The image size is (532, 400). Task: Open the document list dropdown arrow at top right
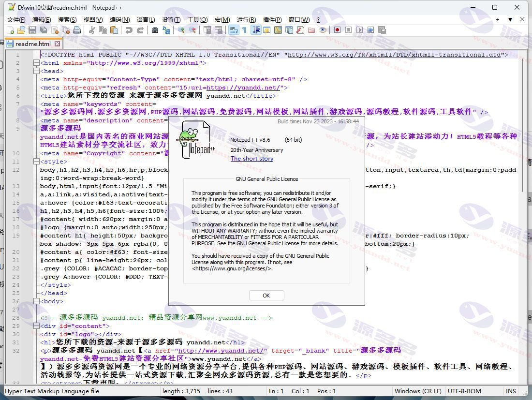(x=510, y=20)
